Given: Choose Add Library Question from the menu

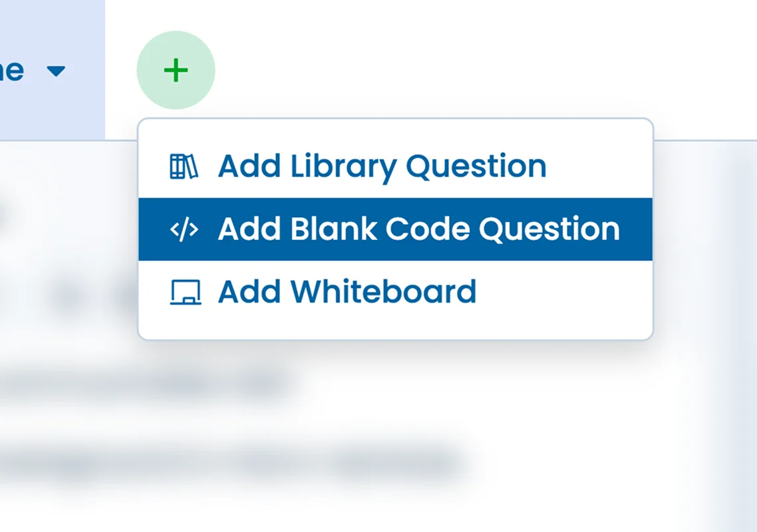Looking at the screenshot, I should 381,166.
